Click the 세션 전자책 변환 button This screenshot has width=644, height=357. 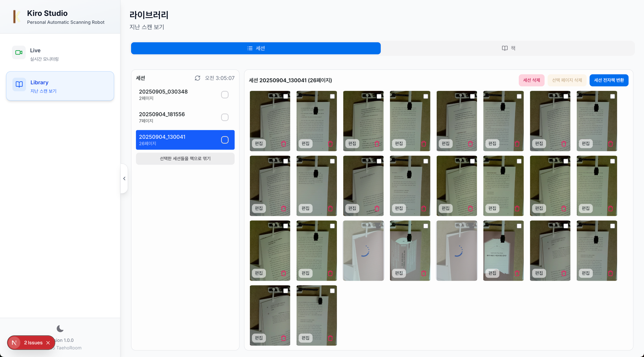[x=609, y=80]
